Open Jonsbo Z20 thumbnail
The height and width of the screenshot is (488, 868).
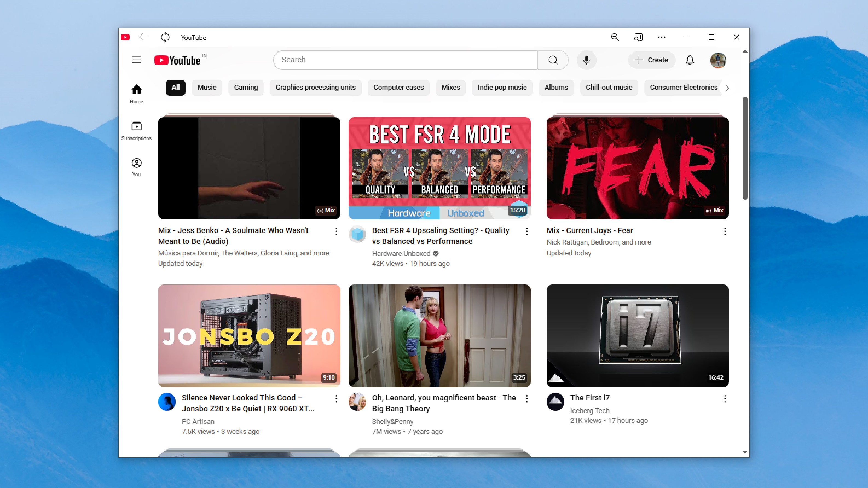(x=249, y=336)
